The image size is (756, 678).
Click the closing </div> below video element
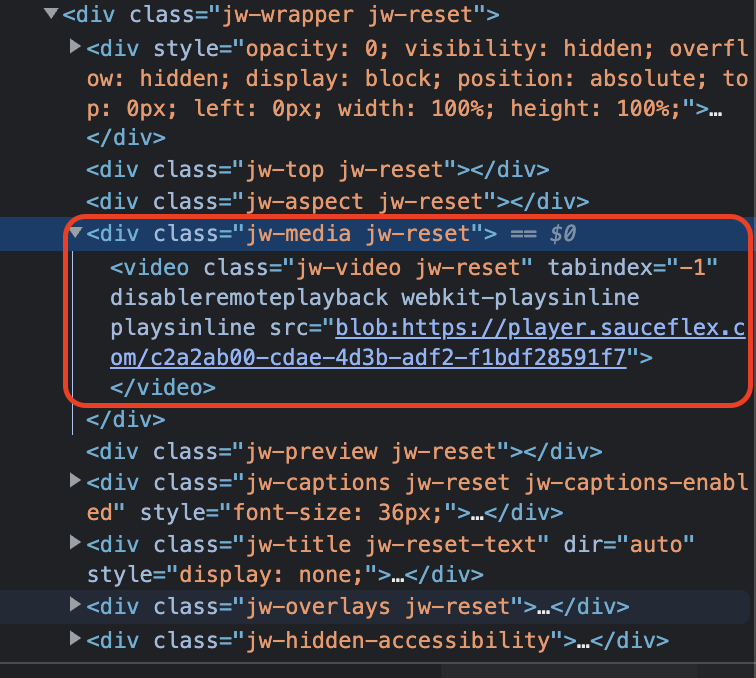126,420
